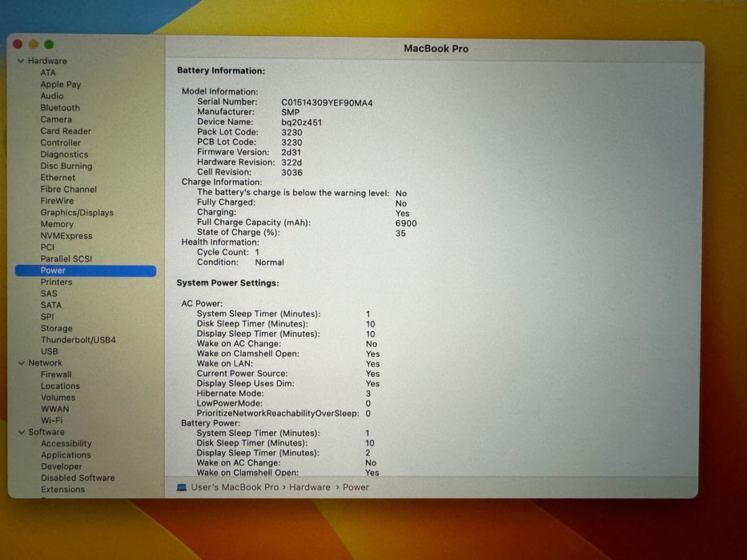Click the Condition value Normal
Viewport: 747px width, 560px height.
coord(270,262)
